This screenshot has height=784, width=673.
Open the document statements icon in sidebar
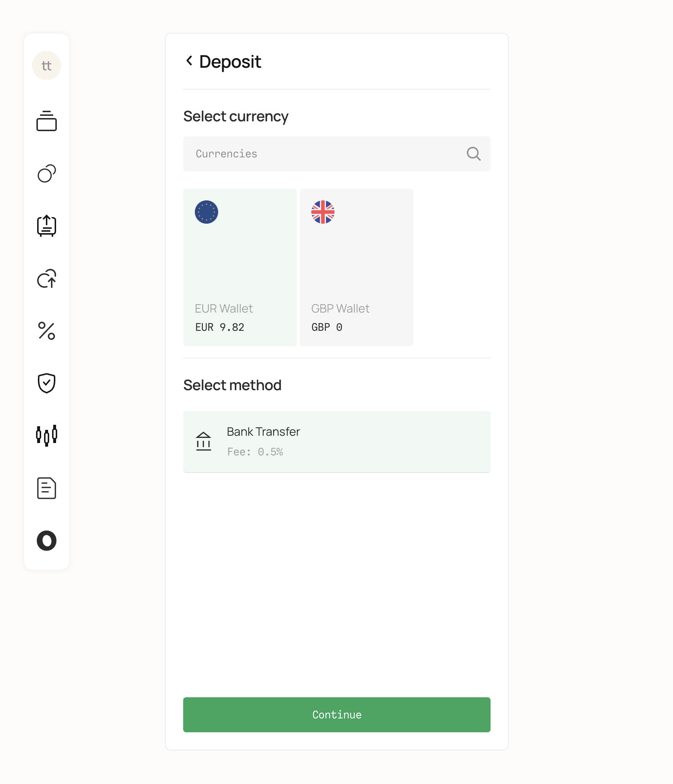pos(47,488)
